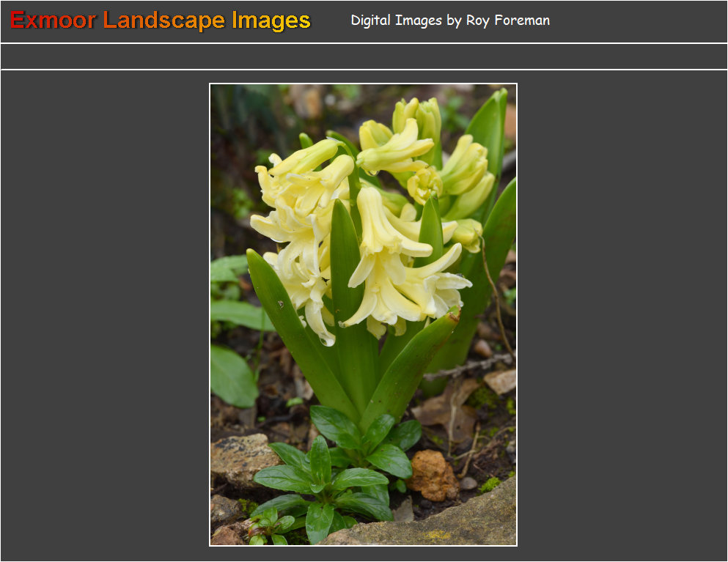
Task: Click the empty navigation bar below the header
Action: click(364, 56)
